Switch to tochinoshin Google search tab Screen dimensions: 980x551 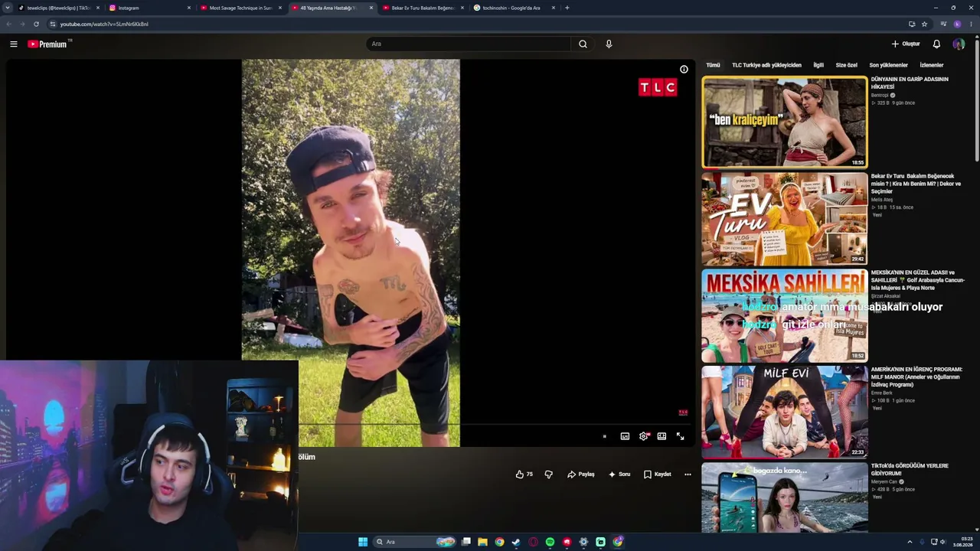point(514,8)
